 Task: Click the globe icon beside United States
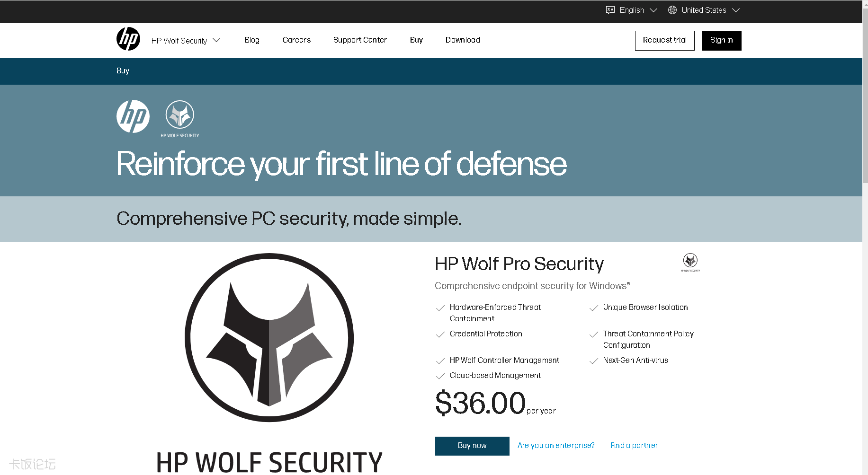point(672,10)
